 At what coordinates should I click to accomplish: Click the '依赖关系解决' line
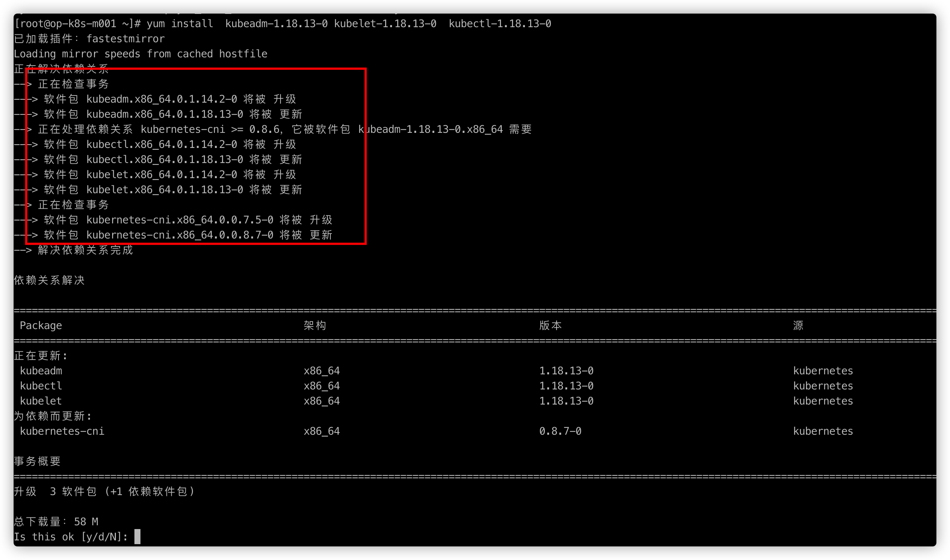pos(49,280)
